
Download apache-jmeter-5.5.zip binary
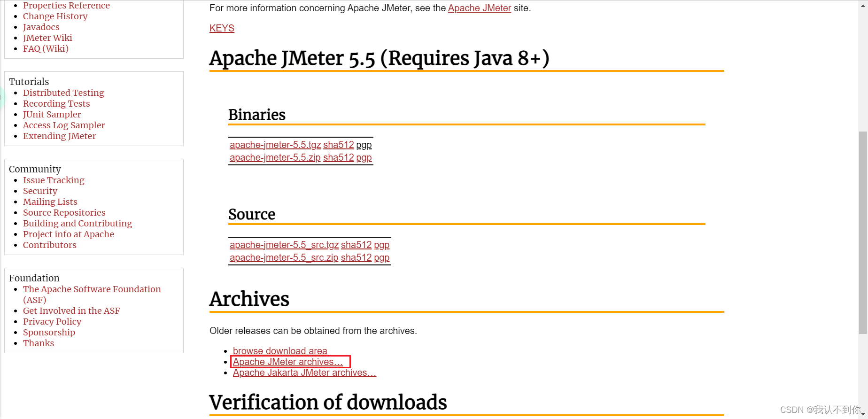275,157
